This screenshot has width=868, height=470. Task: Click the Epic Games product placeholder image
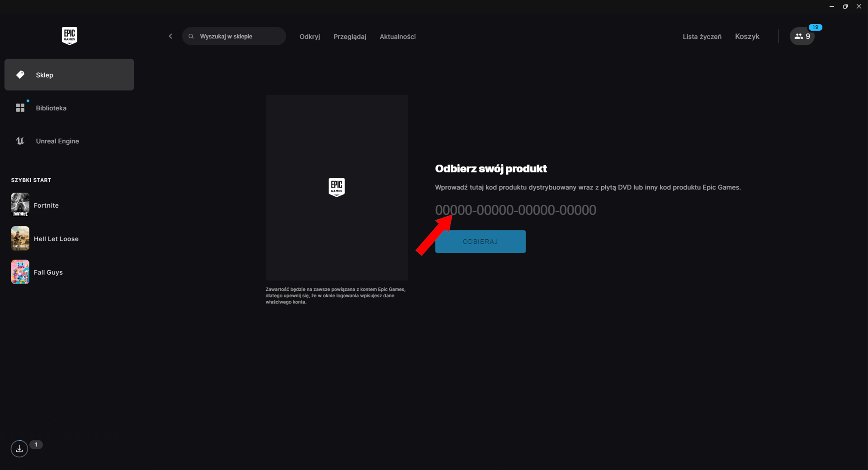tap(337, 187)
